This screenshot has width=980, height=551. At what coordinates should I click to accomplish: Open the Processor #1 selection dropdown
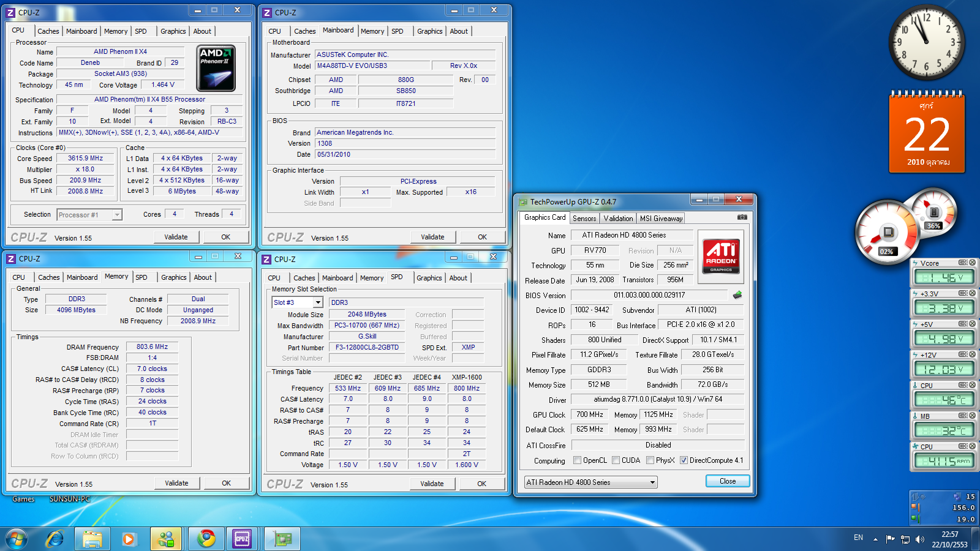(116, 215)
